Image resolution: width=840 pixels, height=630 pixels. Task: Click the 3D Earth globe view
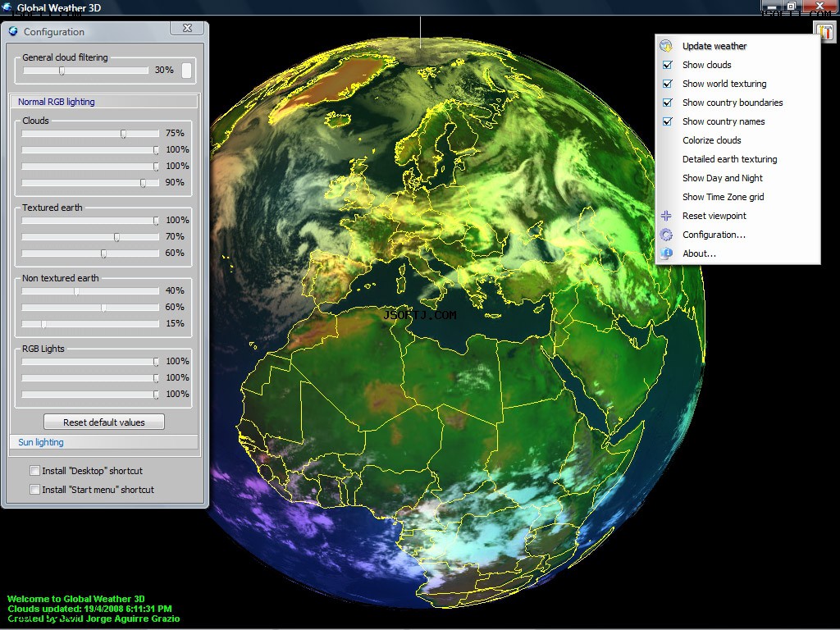tap(455, 322)
